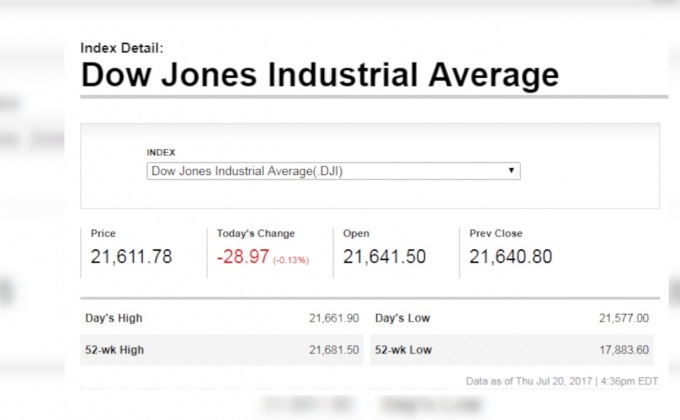Select the Day's High value 21,661.90
The width and height of the screenshot is (680, 420).
pos(334,318)
